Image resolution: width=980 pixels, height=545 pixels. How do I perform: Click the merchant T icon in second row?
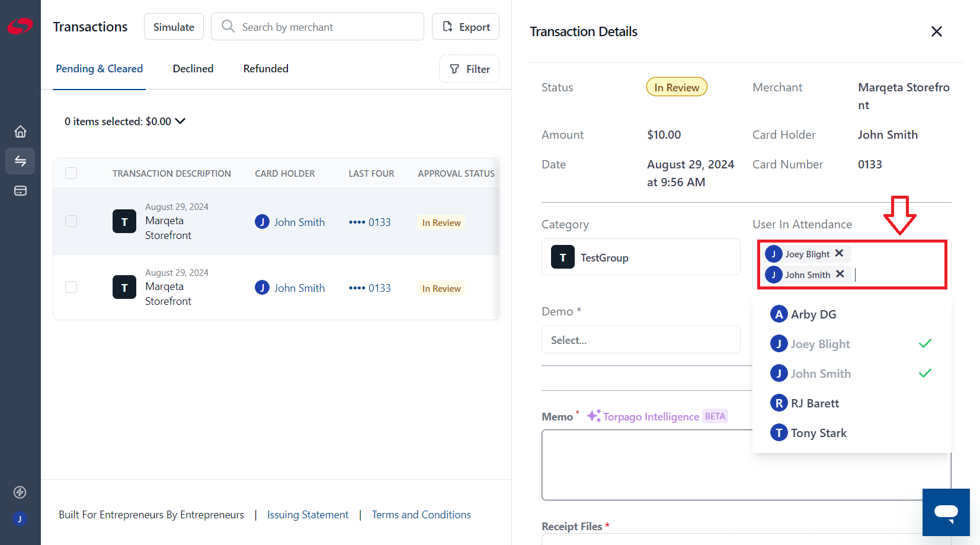pyautogui.click(x=124, y=287)
